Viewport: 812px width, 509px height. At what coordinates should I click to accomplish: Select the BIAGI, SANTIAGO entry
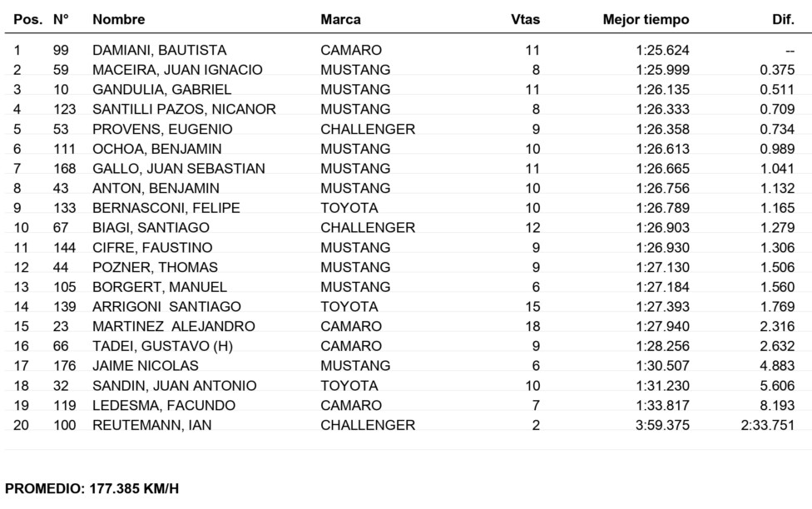[151, 228]
